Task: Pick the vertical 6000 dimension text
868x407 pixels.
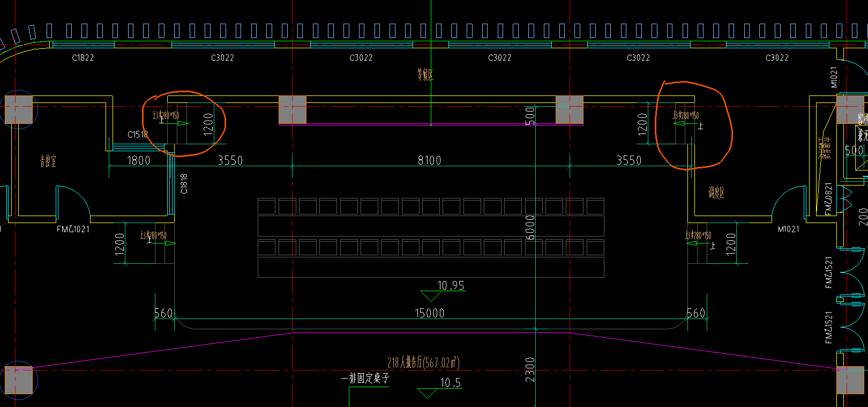Action: 530,227
